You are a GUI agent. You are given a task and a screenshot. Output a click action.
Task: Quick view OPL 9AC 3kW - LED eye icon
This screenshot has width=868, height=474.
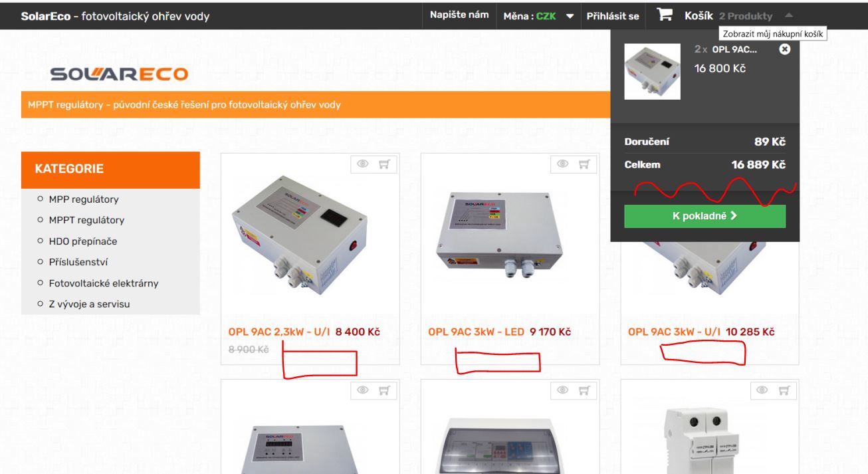(563, 164)
